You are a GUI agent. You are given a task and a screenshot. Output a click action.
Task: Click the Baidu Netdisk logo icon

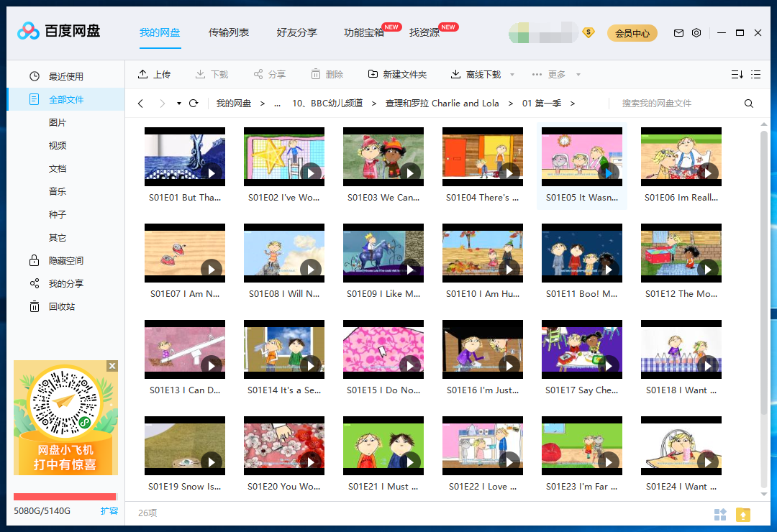point(28,31)
